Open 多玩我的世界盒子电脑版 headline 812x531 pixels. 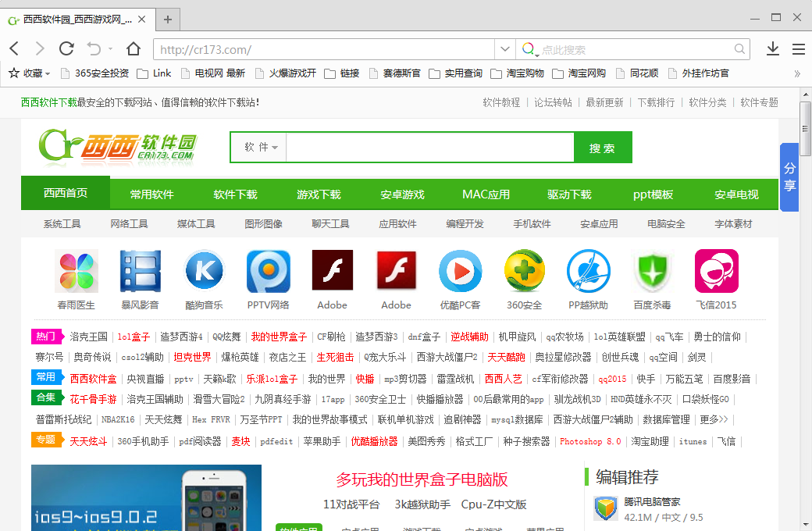[x=422, y=479]
